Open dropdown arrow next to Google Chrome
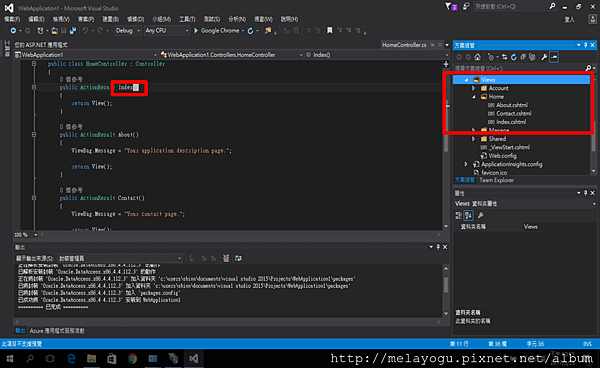 [x=243, y=31]
